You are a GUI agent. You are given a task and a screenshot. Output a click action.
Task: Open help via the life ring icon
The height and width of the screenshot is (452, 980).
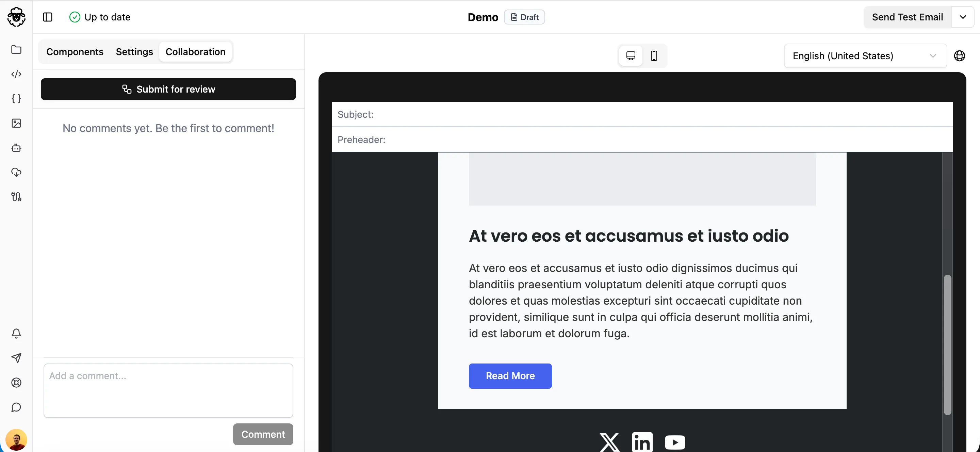[16, 383]
